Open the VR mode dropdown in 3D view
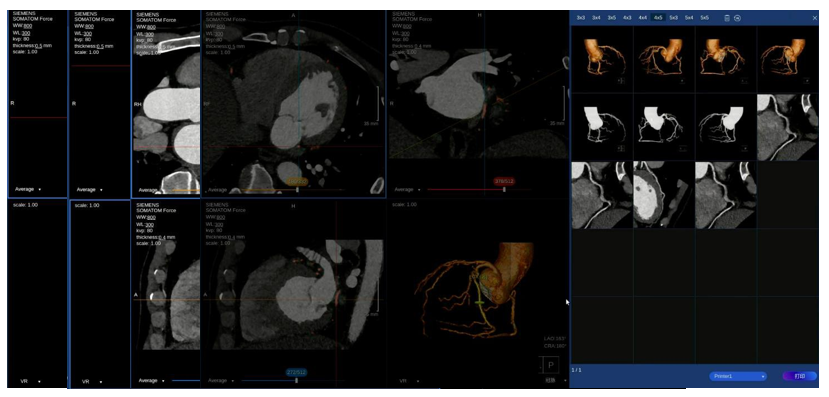Screen dimensions: 829x397 click(406, 380)
